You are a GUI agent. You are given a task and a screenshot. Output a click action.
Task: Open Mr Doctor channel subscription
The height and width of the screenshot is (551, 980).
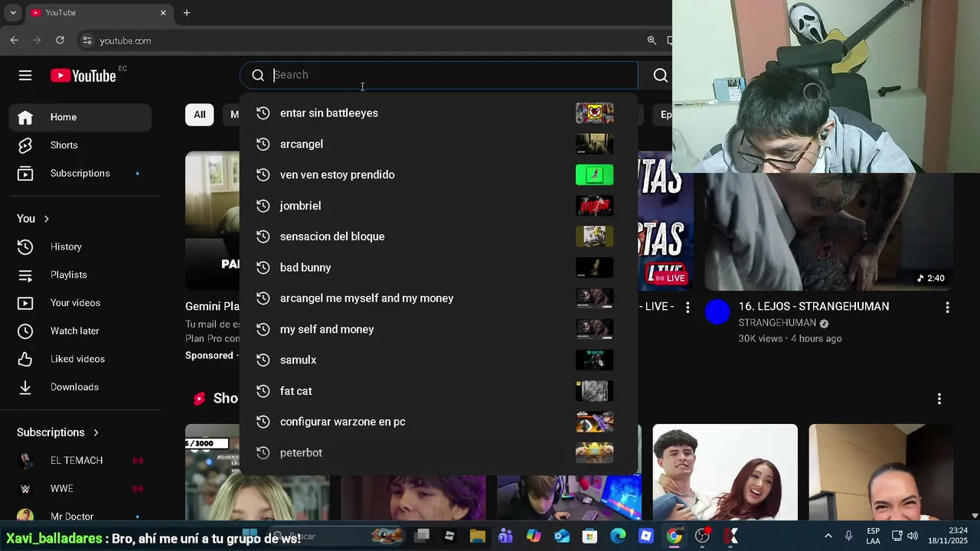[80, 517]
